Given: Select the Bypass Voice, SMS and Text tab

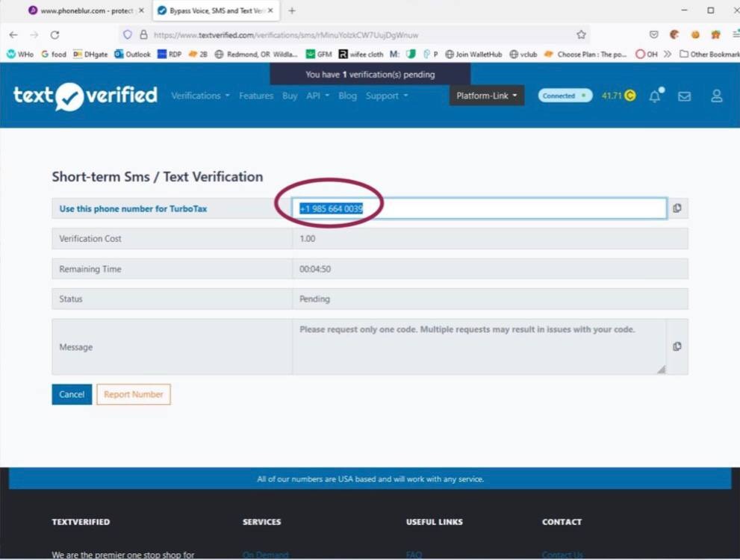Looking at the screenshot, I should click(217, 10).
